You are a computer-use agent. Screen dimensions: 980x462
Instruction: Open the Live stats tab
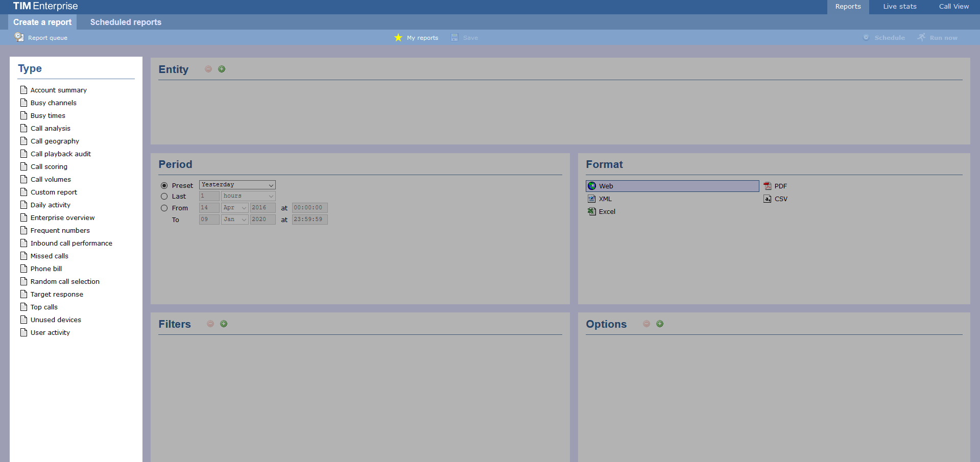tap(900, 7)
